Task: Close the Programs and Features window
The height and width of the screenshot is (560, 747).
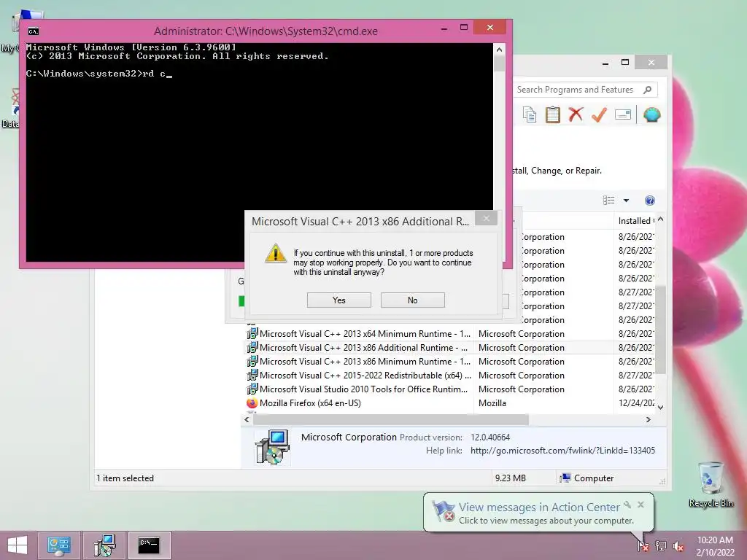Action: click(x=651, y=63)
